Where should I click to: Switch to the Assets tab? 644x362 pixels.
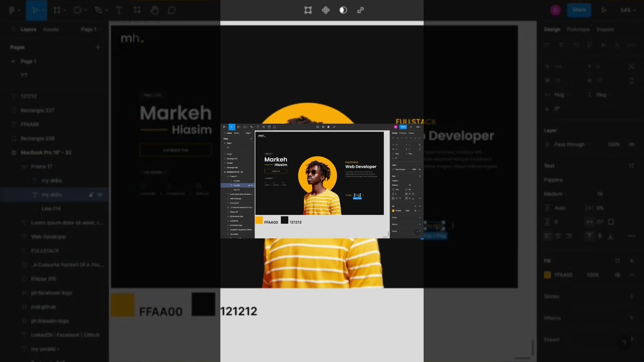point(51,29)
